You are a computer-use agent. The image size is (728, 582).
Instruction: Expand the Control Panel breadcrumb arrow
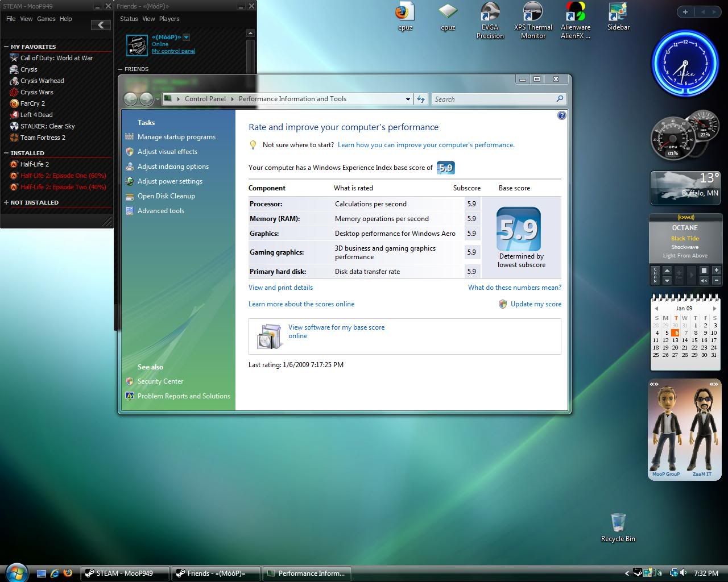coord(232,99)
